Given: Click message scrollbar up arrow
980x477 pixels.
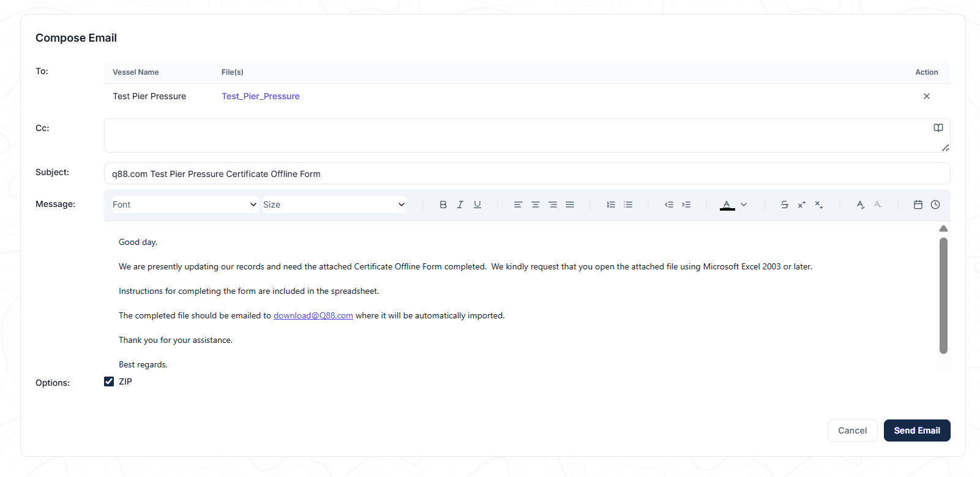Looking at the screenshot, I should click(x=943, y=228).
